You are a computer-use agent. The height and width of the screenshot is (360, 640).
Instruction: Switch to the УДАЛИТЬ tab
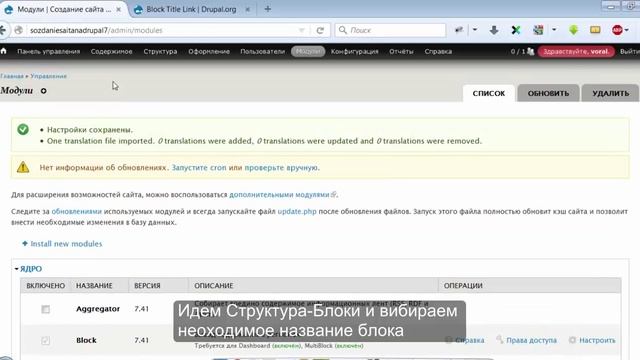pyautogui.click(x=611, y=93)
